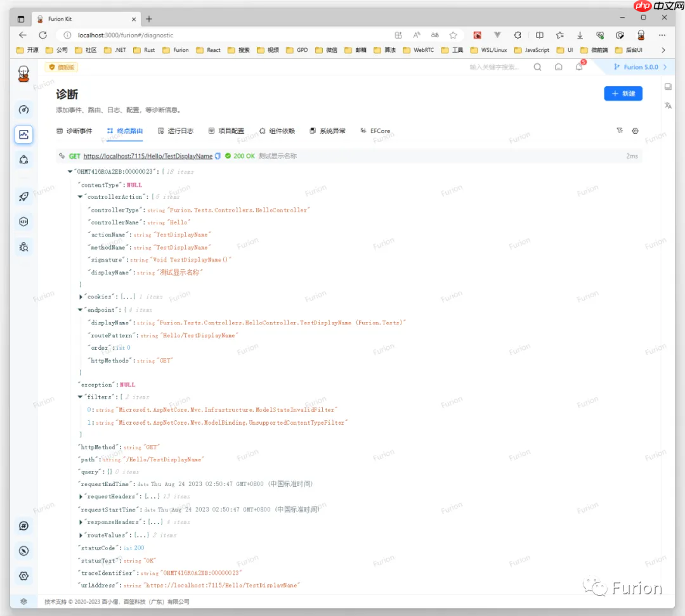
Task: Open the translate icon on right panel
Action: pos(668,106)
